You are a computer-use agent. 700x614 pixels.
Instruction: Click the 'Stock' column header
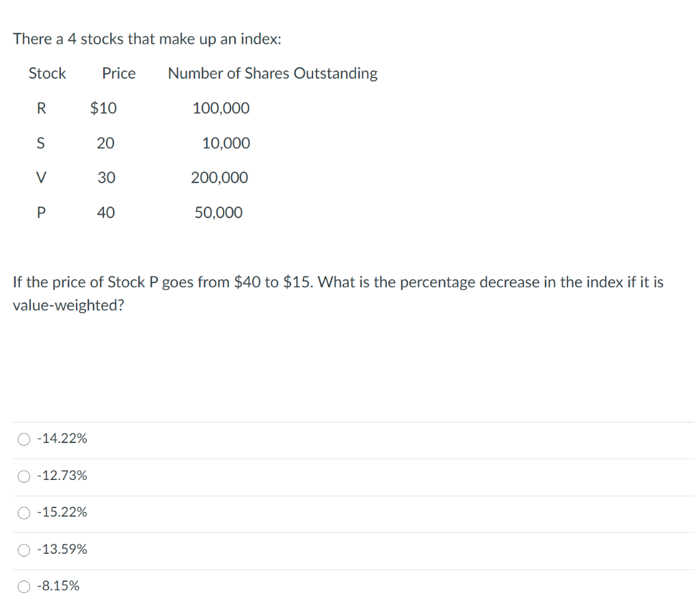[47, 73]
